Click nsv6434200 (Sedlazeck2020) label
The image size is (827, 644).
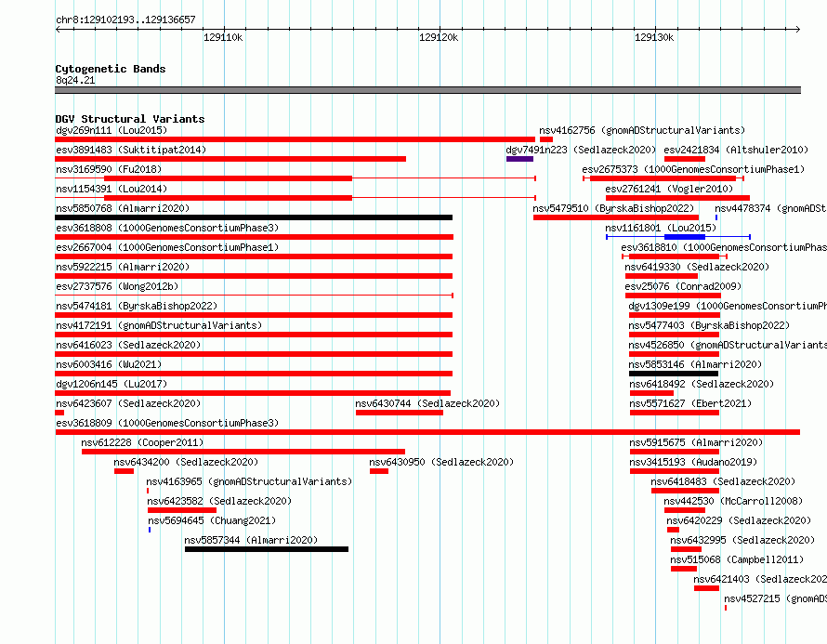pos(186,462)
